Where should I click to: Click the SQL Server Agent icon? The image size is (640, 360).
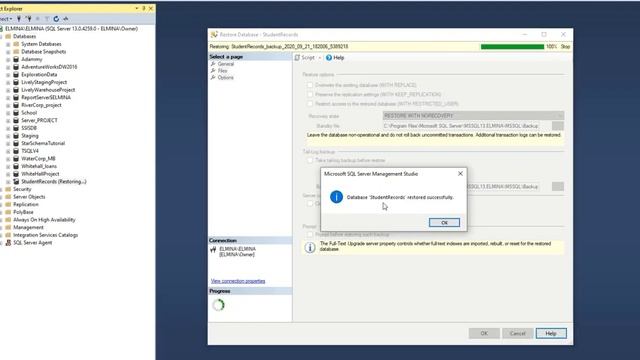coord(8,242)
